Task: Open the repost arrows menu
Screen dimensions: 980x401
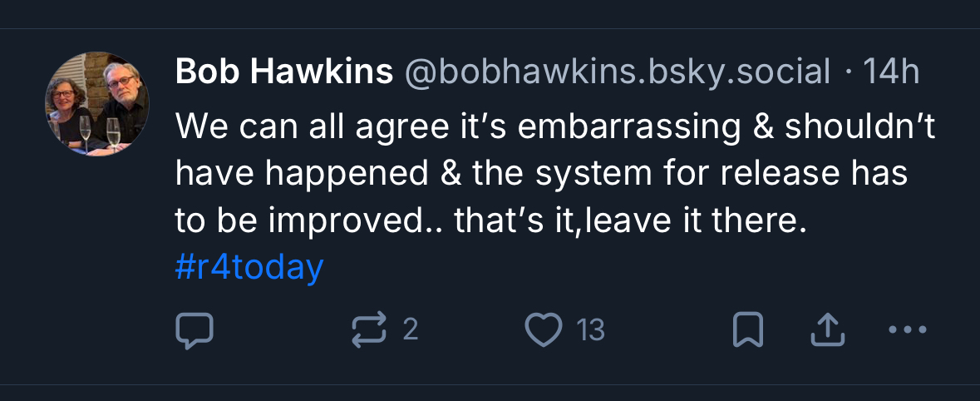Action: 369,330
